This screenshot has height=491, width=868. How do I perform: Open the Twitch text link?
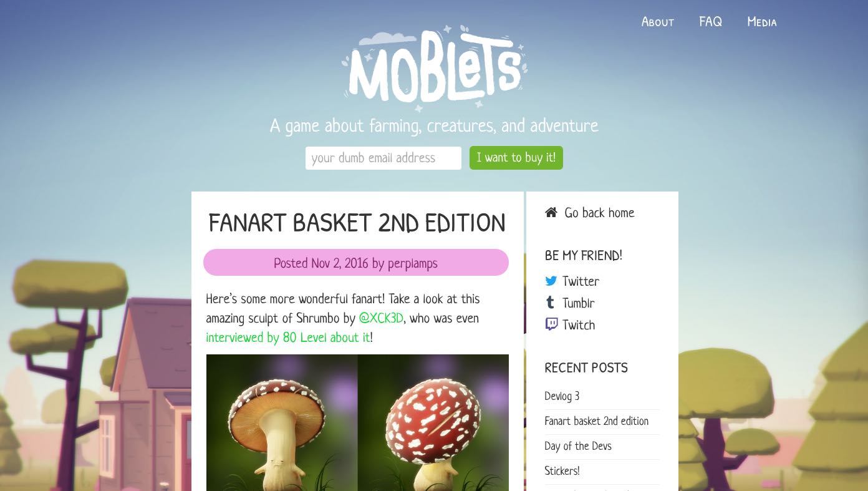[579, 326]
